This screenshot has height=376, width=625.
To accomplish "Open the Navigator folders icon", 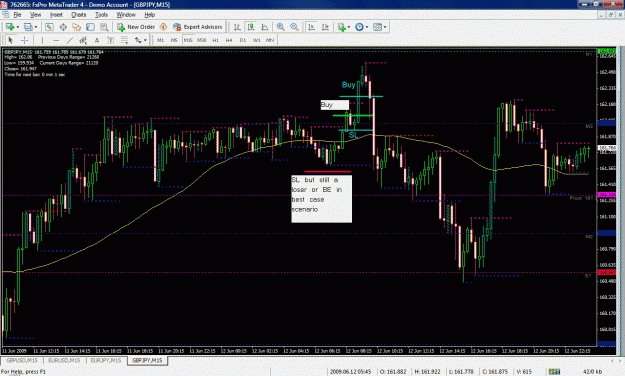I will click(x=77, y=27).
